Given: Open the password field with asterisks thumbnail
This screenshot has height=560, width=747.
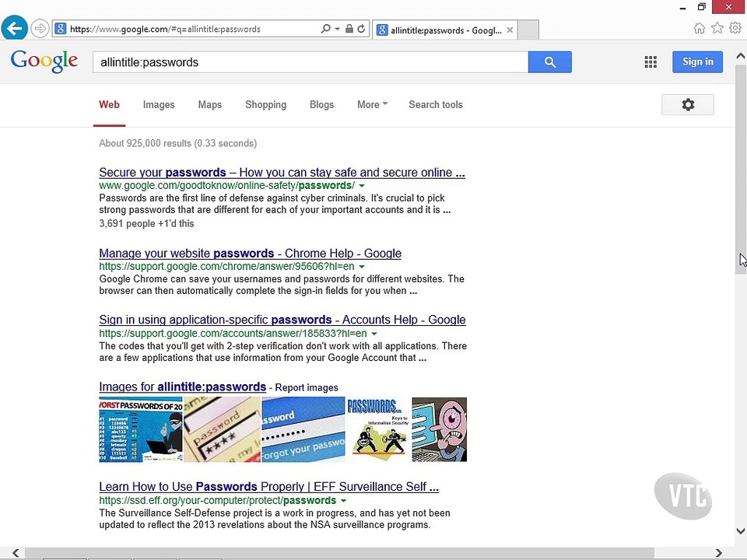Looking at the screenshot, I should (x=222, y=429).
